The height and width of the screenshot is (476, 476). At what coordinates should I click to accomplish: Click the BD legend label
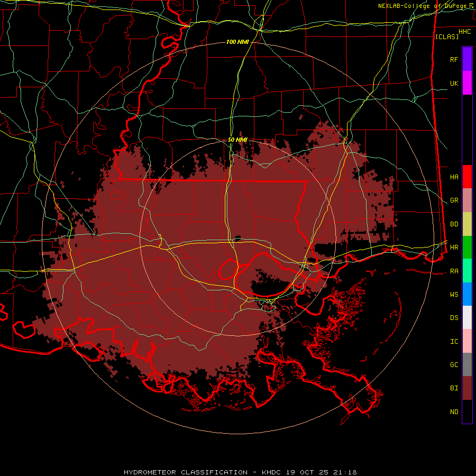tap(454, 224)
